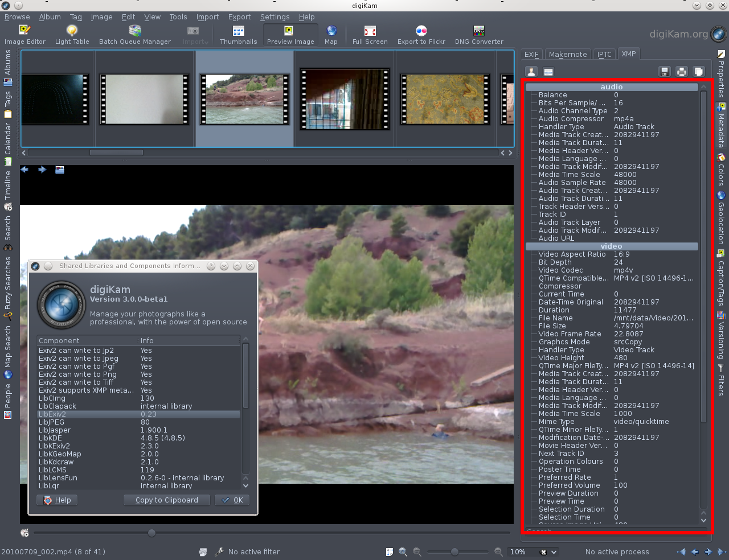The height and width of the screenshot is (560, 729).
Task: Open the Batch Queue Manager
Action: [x=135, y=34]
